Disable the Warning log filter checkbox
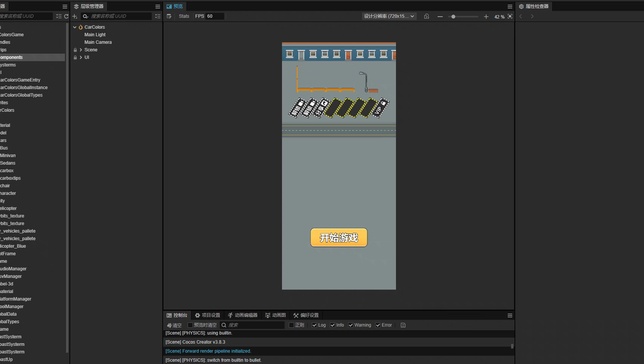This screenshot has width=644, height=364. pos(351,325)
